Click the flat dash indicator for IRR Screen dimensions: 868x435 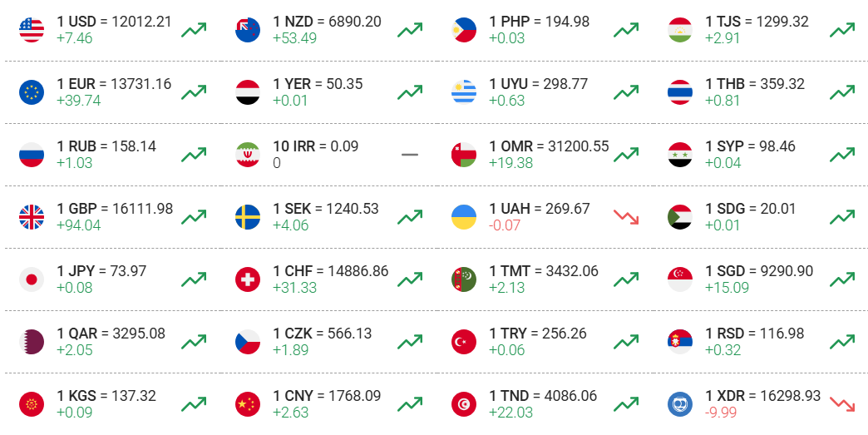410,155
